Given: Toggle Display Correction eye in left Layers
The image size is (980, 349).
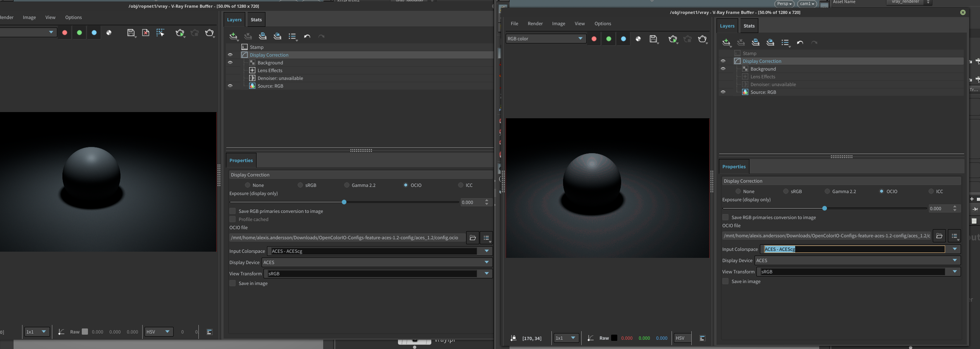Looking at the screenshot, I should pyautogui.click(x=230, y=55).
